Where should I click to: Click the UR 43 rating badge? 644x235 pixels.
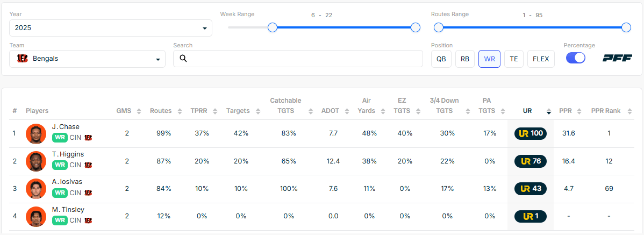tap(529, 189)
